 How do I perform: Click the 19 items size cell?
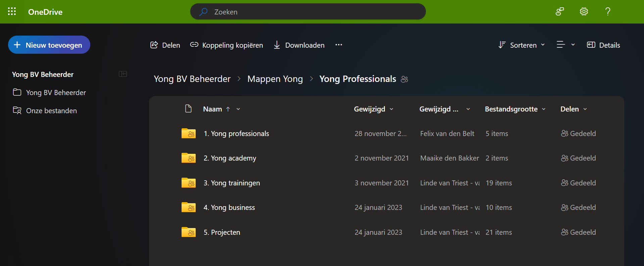click(499, 183)
